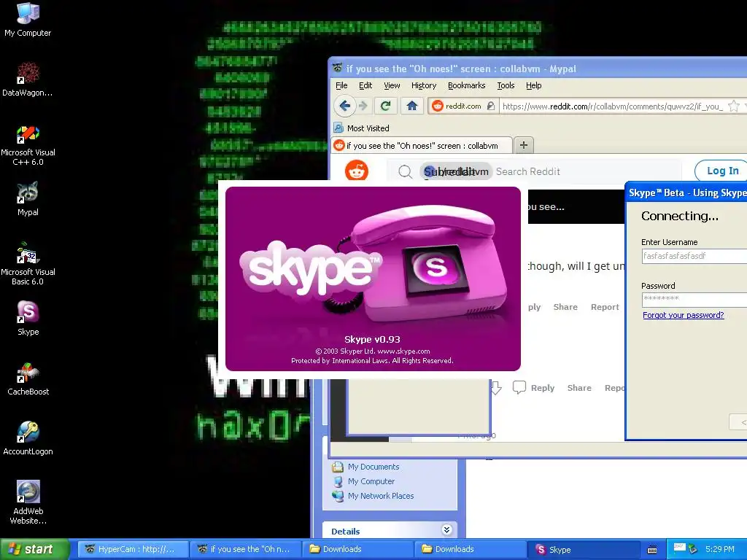Image resolution: width=747 pixels, height=560 pixels.
Task: Open My Network Places in sidebar
Action: tap(373, 496)
